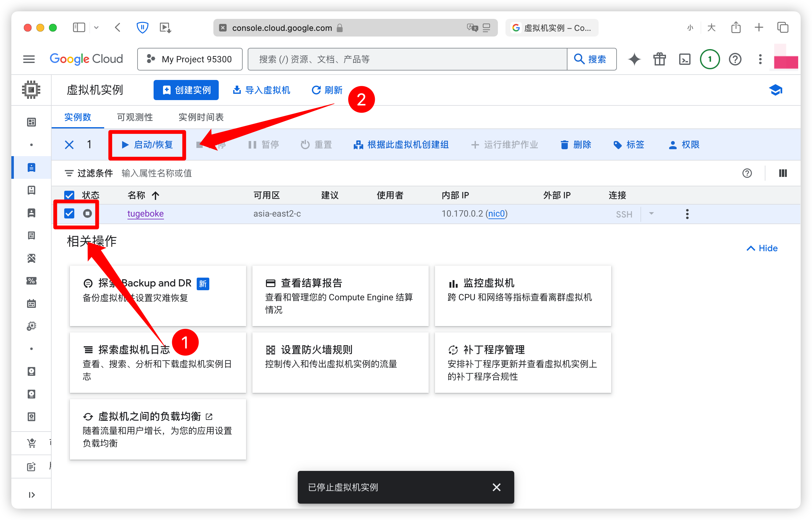The width and height of the screenshot is (812, 520).
Task: Open the tugeboke instance link
Action: coord(145,213)
